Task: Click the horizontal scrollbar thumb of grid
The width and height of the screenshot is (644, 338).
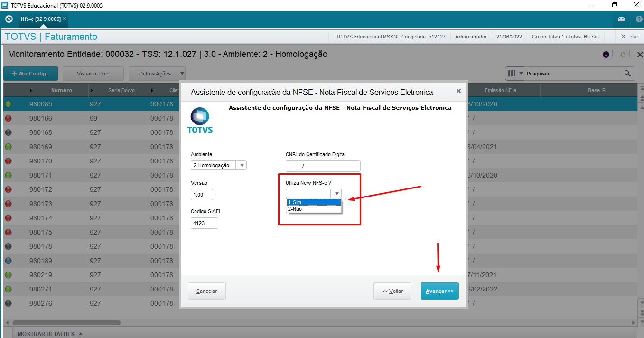Action: click(x=66, y=322)
